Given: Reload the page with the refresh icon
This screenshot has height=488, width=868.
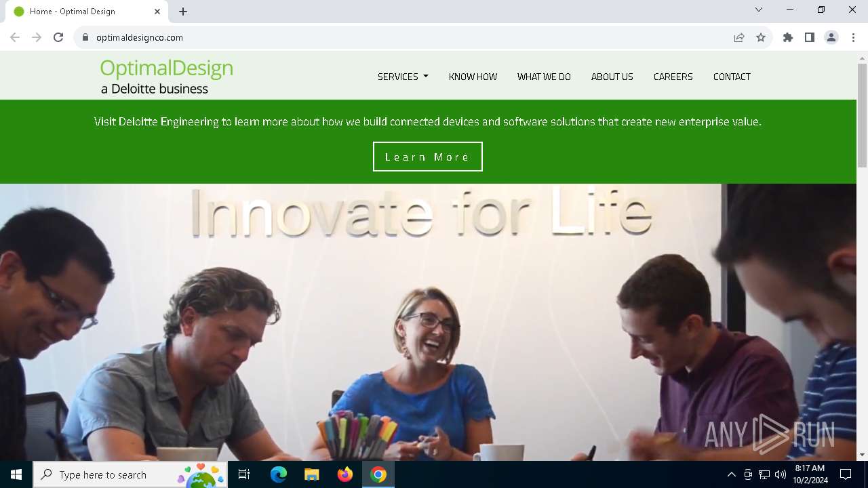Looking at the screenshot, I should pyautogui.click(x=58, y=37).
